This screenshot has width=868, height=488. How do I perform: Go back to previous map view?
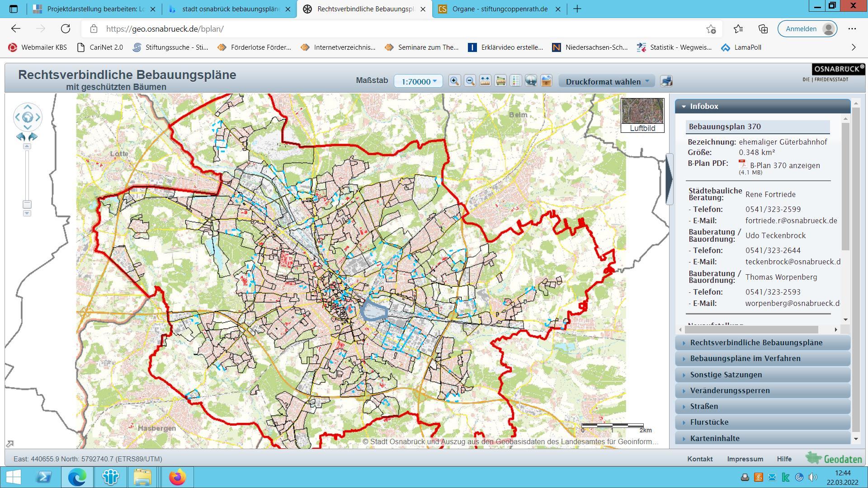coord(20,137)
